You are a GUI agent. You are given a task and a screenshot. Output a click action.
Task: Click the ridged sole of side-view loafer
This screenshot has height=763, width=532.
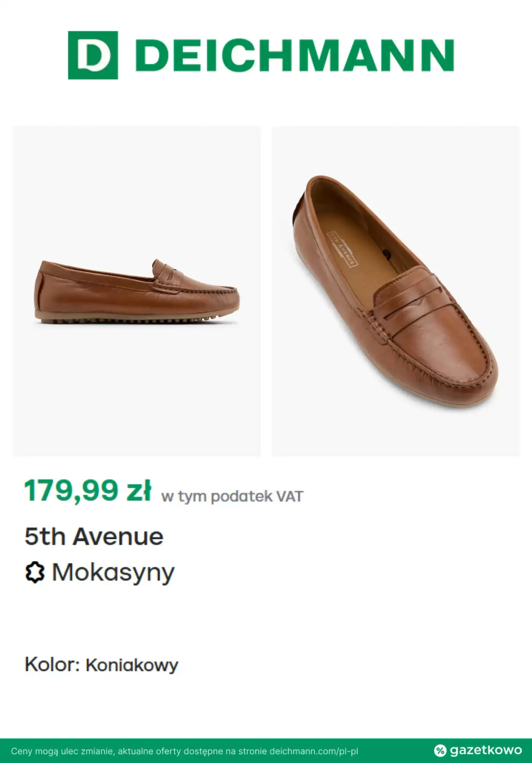click(x=137, y=321)
